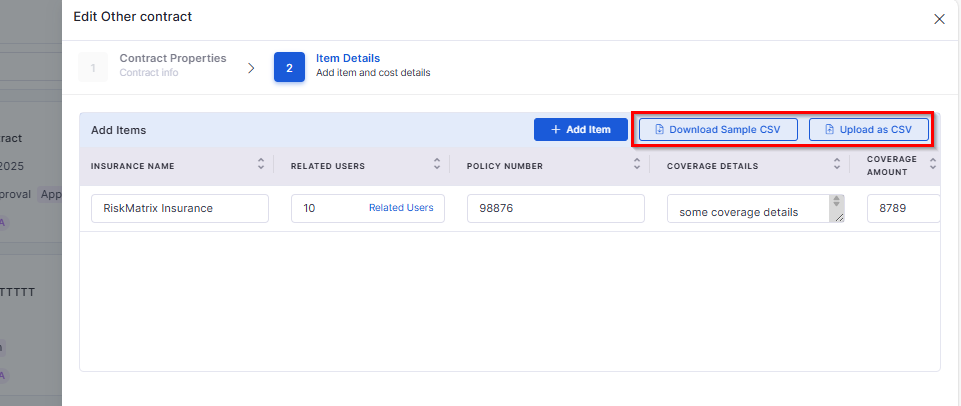Click the Insurance Name input field
Screen dimensions: 961x406
pyautogui.click(x=180, y=209)
